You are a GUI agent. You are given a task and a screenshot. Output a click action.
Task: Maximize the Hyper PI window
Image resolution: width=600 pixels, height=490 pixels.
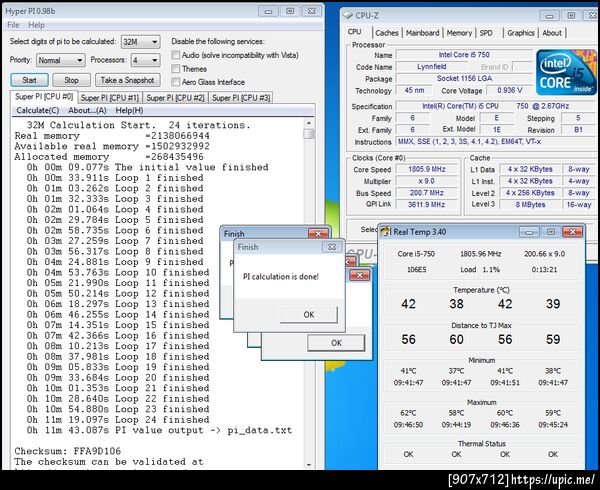(290, 11)
